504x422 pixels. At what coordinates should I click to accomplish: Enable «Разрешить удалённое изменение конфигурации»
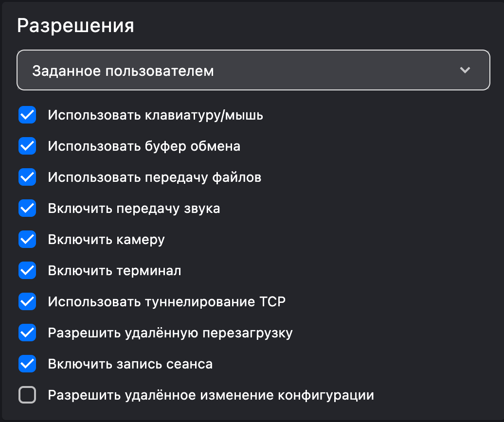point(27,395)
